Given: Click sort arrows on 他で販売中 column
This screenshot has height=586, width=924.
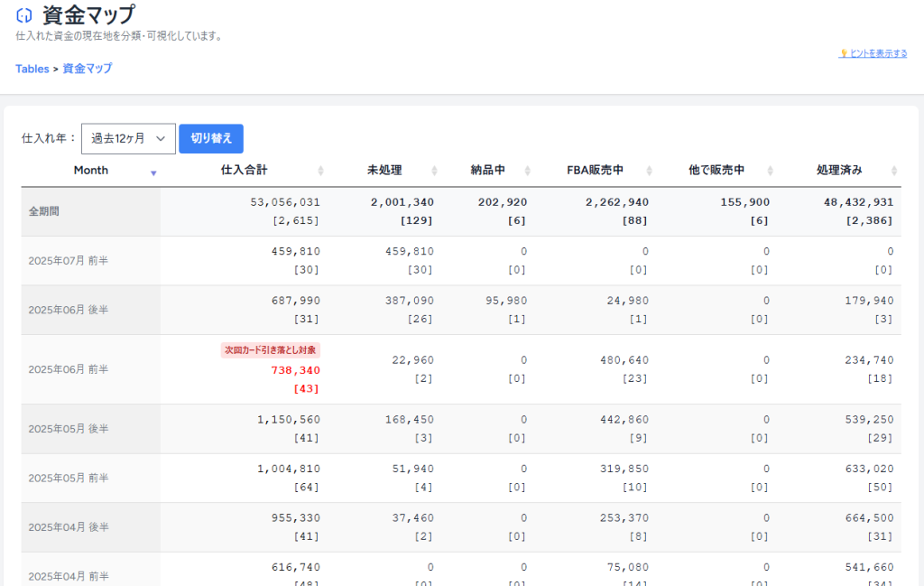Looking at the screenshot, I should tap(770, 171).
